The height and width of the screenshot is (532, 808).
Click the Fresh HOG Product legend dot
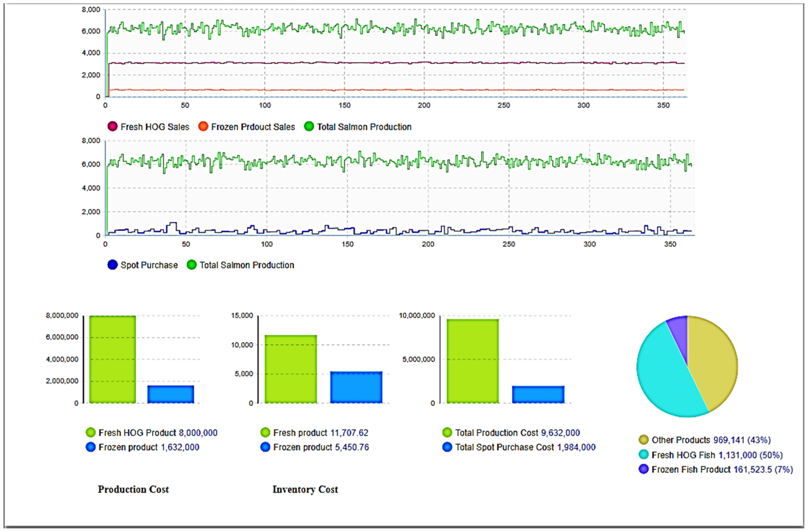click(x=91, y=432)
